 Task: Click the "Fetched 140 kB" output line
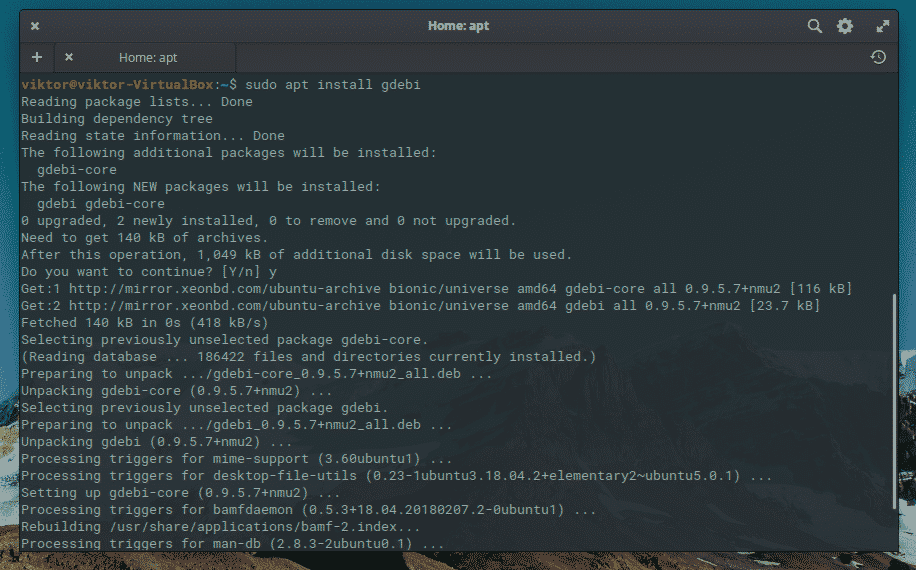(x=144, y=322)
